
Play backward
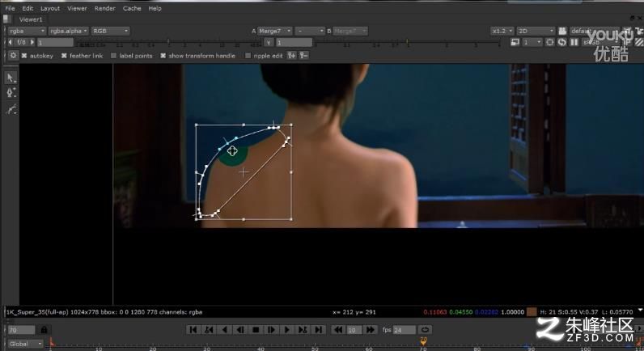pos(225,330)
